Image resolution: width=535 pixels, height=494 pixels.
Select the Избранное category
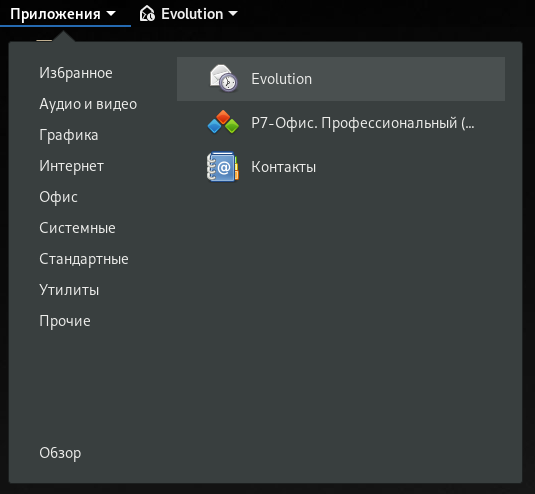tap(76, 73)
